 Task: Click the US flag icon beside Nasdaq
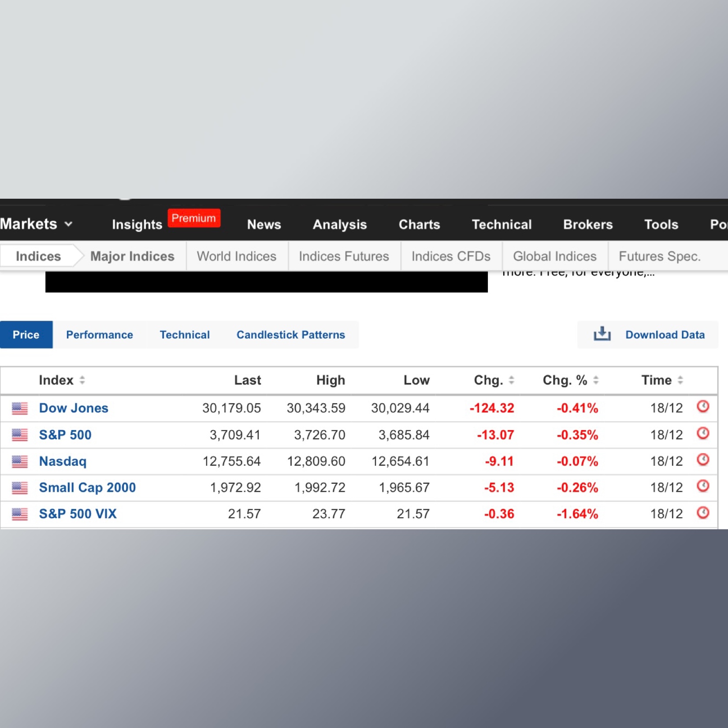(20, 461)
